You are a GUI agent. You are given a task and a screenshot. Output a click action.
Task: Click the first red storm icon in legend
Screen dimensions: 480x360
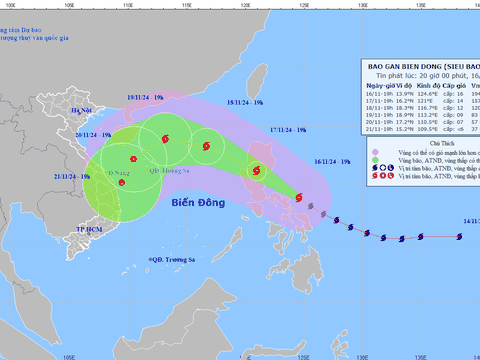[x=375, y=176]
